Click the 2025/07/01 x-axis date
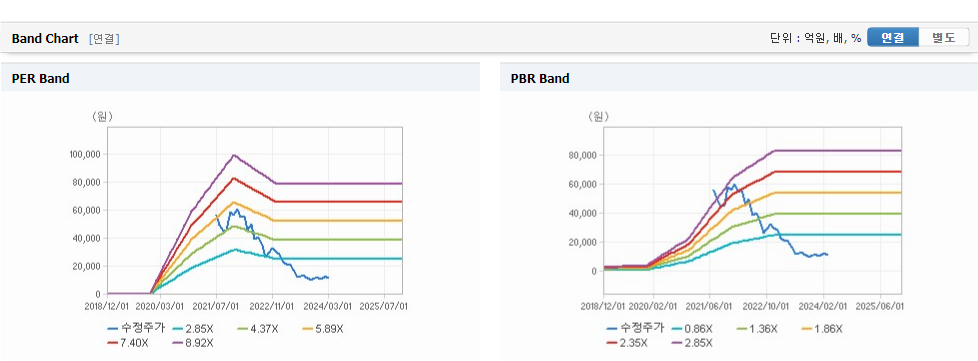 point(385,307)
